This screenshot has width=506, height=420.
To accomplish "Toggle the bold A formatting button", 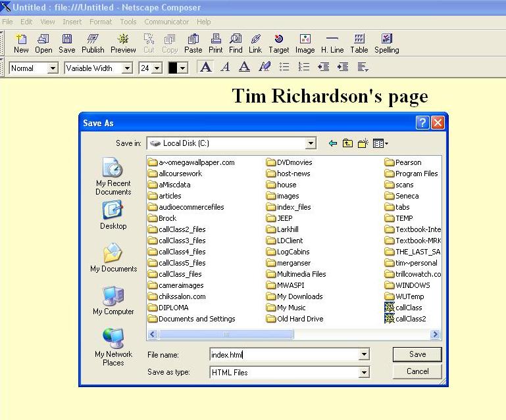I will tap(205, 67).
